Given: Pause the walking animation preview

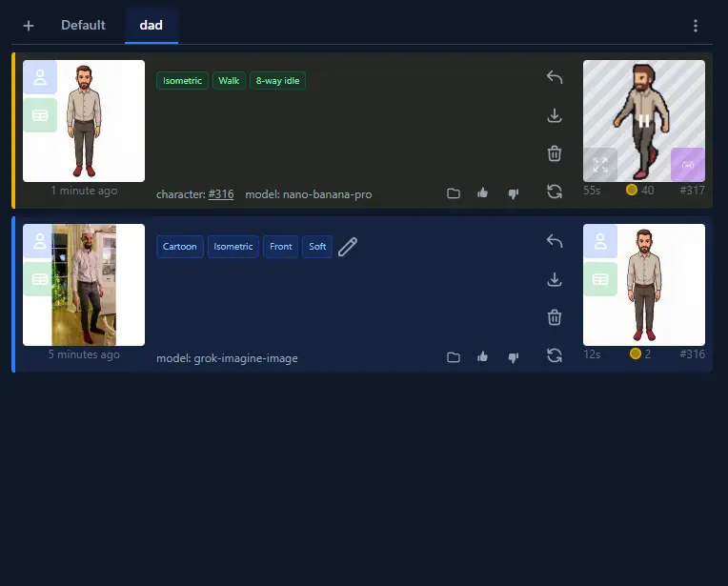Looking at the screenshot, I should [644, 121].
